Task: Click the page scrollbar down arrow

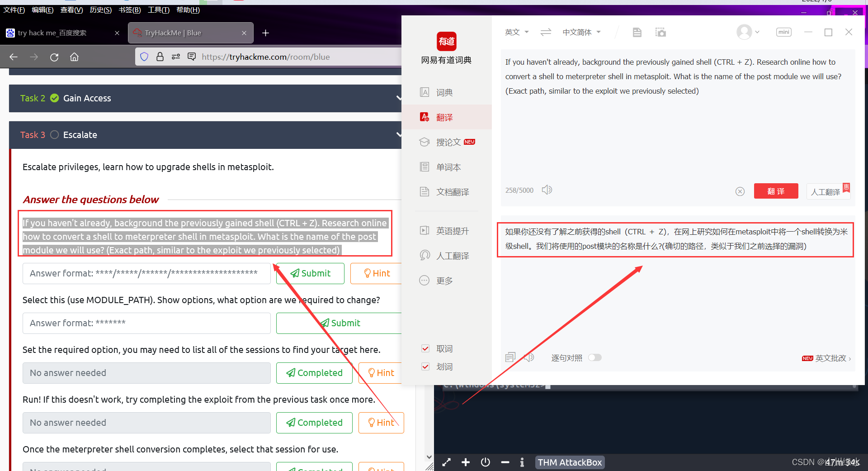Action: [429, 457]
